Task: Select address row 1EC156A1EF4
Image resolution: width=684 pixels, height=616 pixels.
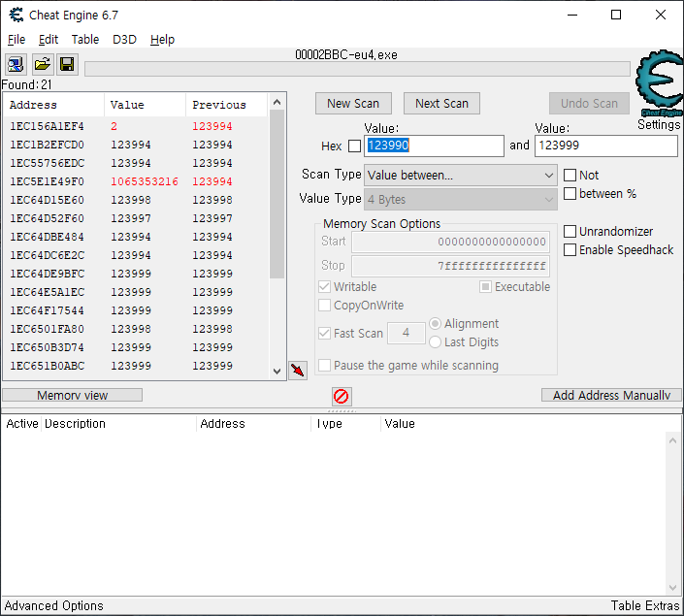Action: click(137, 126)
